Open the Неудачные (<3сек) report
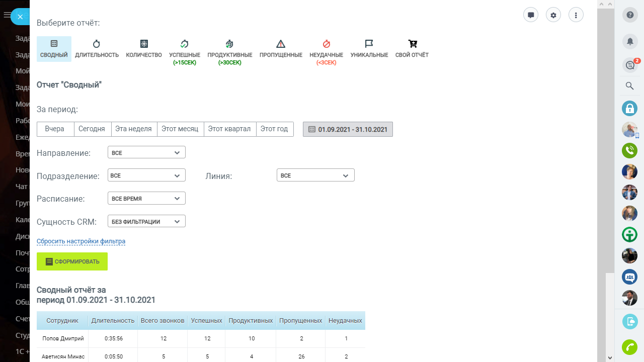This screenshot has width=644, height=362. 327,52
